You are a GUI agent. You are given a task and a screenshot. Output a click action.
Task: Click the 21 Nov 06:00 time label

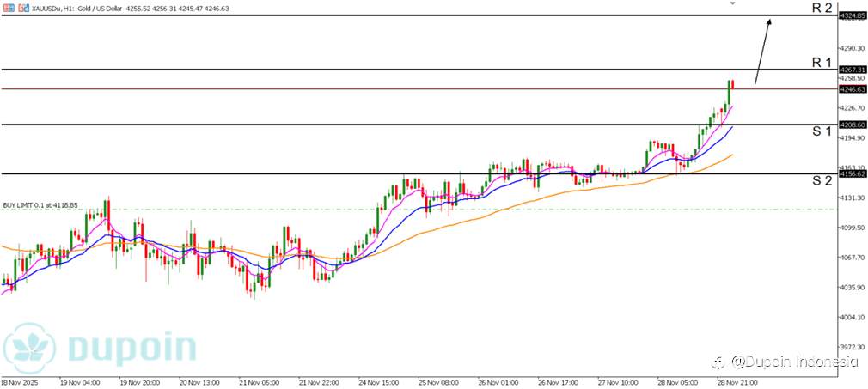pyautogui.click(x=259, y=382)
